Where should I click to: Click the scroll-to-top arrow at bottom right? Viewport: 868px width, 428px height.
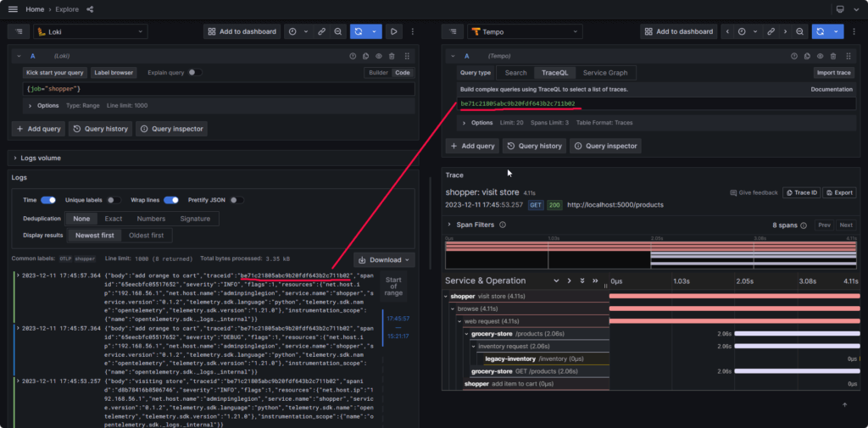tap(845, 405)
